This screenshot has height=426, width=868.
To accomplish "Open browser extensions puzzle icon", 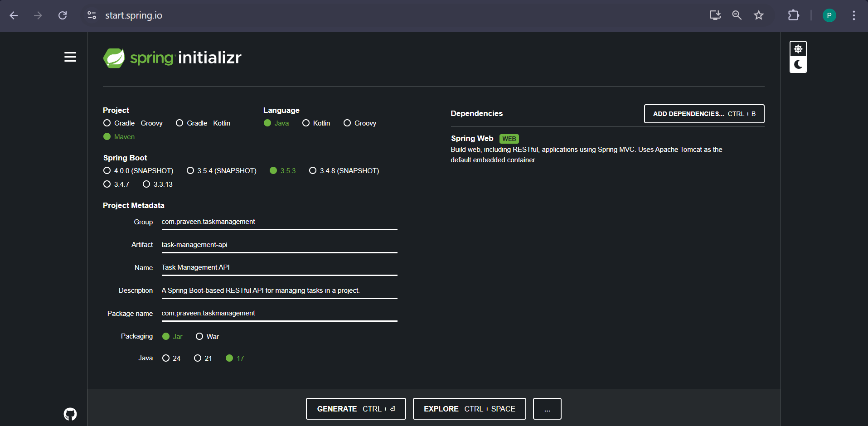I will pyautogui.click(x=793, y=15).
